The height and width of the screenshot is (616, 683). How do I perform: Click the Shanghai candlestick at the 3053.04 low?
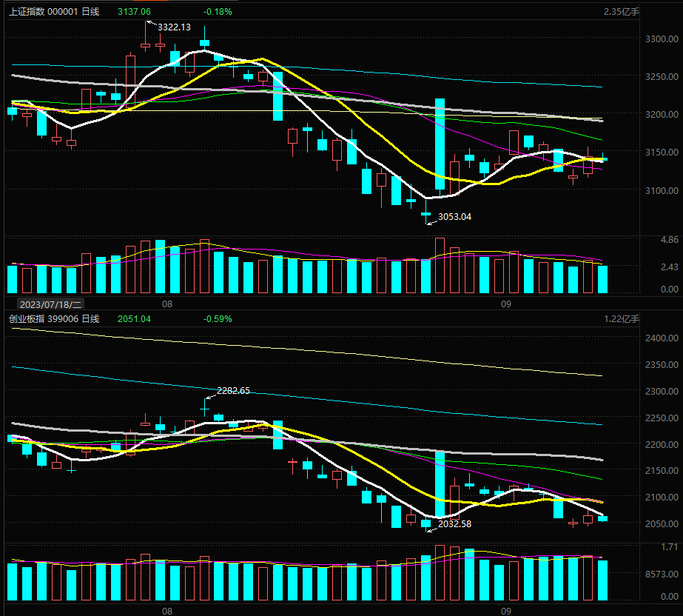[425, 212]
